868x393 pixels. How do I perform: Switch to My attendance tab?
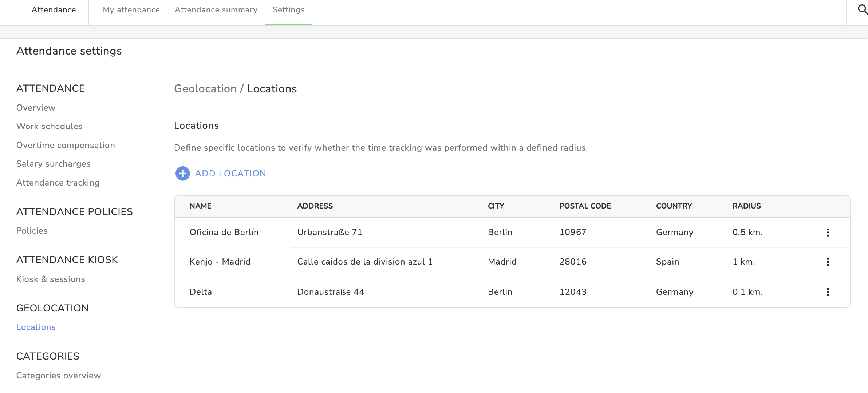point(131,10)
